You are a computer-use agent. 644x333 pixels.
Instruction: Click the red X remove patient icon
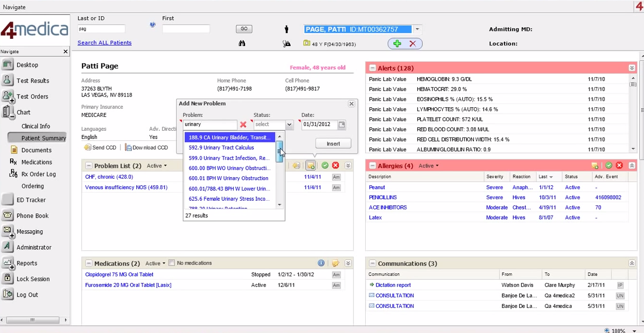tap(413, 44)
